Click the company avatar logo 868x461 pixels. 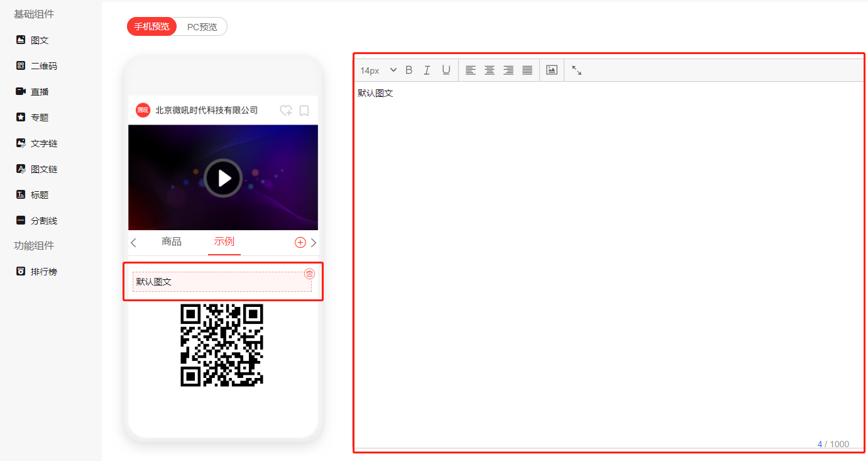point(143,110)
